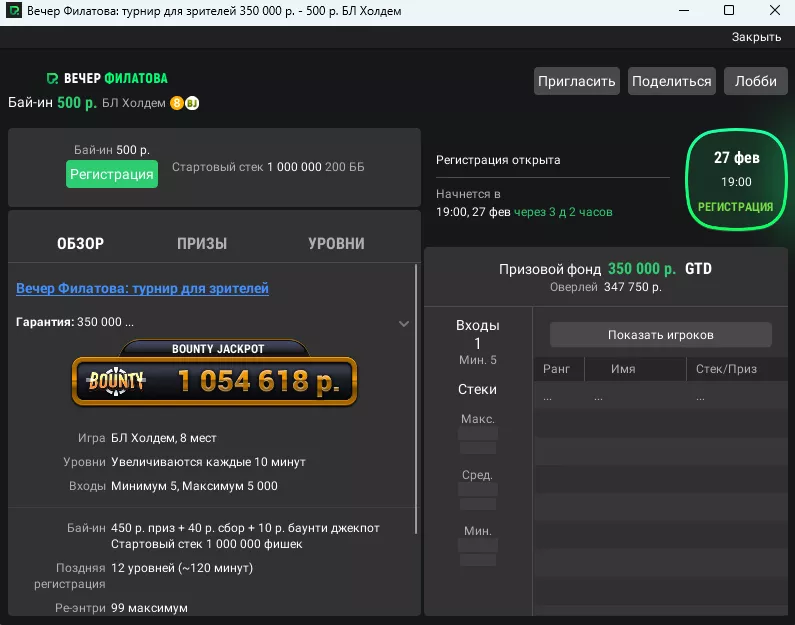795x625 pixels.
Task: Click Закрыть in the menu bar
Action: 755,37
